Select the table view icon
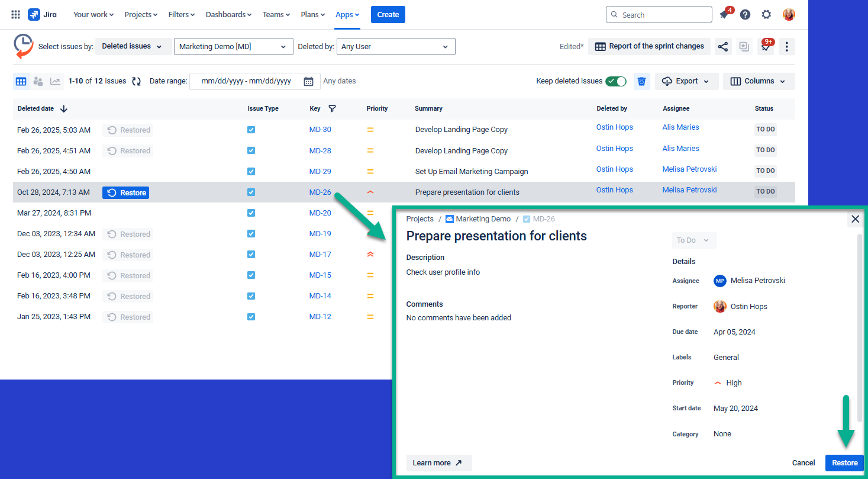Viewport: 868px width, 479px height. 21,81
